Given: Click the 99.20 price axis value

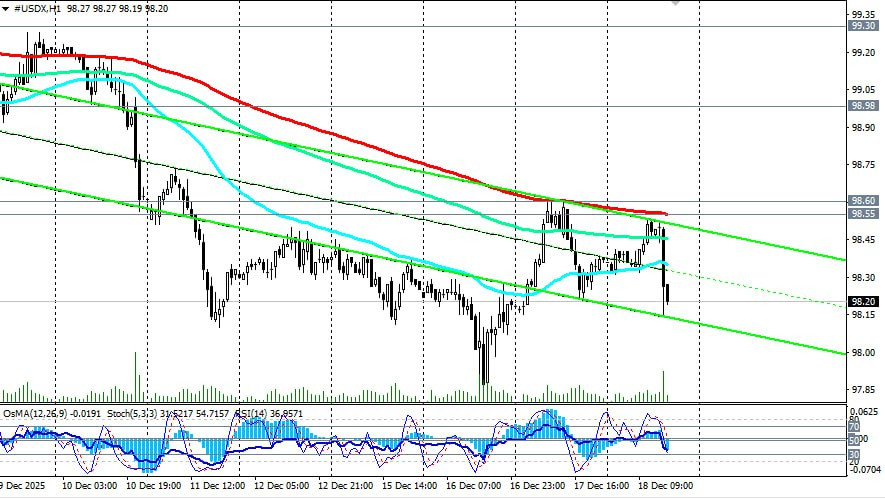Looking at the screenshot, I should [864, 52].
